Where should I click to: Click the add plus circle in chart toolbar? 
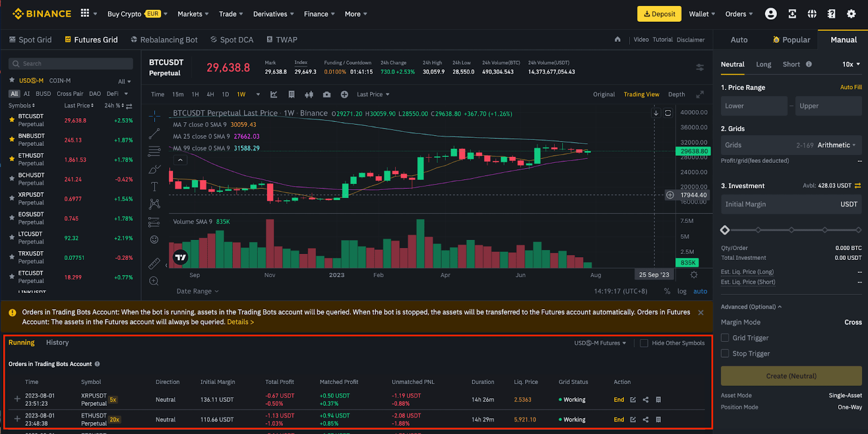[x=344, y=94]
